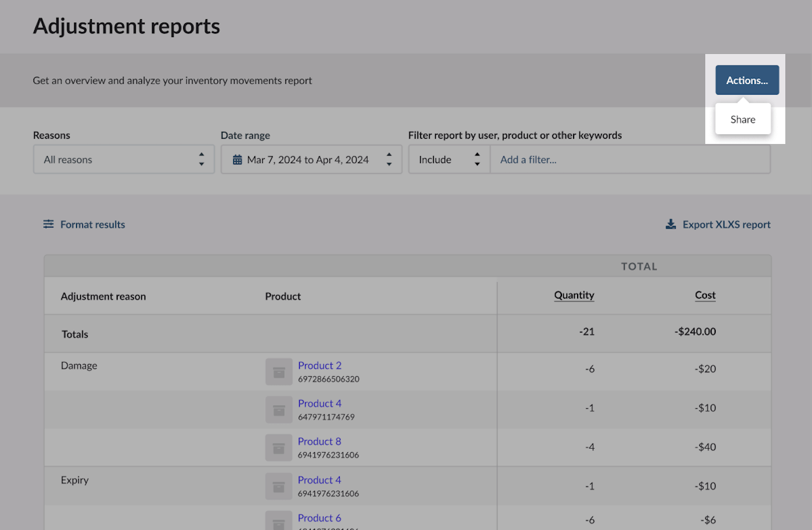Click the Actions... button
The image size is (812, 530).
pyautogui.click(x=746, y=80)
